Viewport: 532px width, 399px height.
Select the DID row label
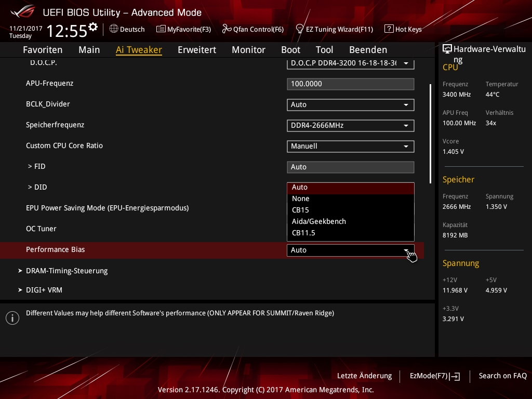[37, 187]
